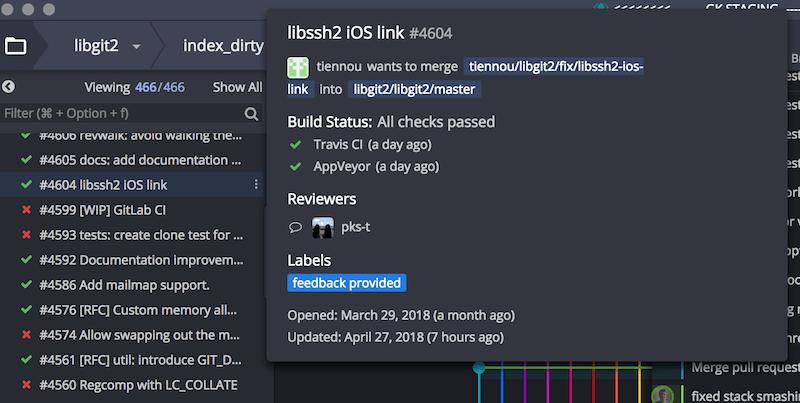The height and width of the screenshot is (403, 800).
Task: Click target branch libgit2/libgit2/master
Action: pos(414,89)
